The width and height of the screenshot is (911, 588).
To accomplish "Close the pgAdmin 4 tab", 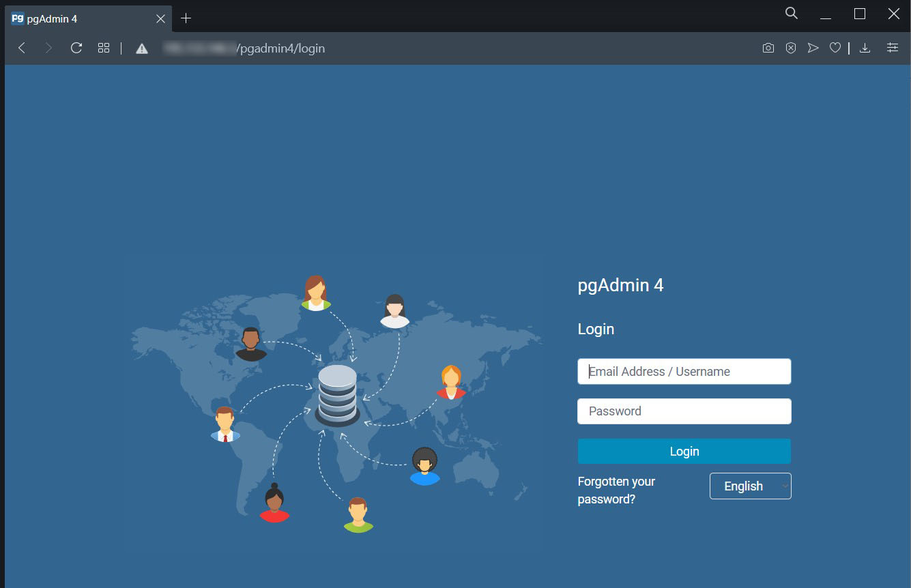I will pyautogui.click(x=160, y=19).
